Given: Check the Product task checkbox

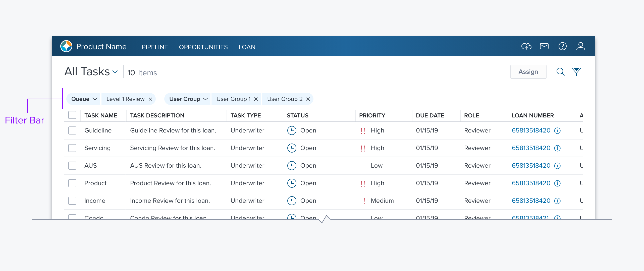Looking at the screenshot, I should [72, 183].
